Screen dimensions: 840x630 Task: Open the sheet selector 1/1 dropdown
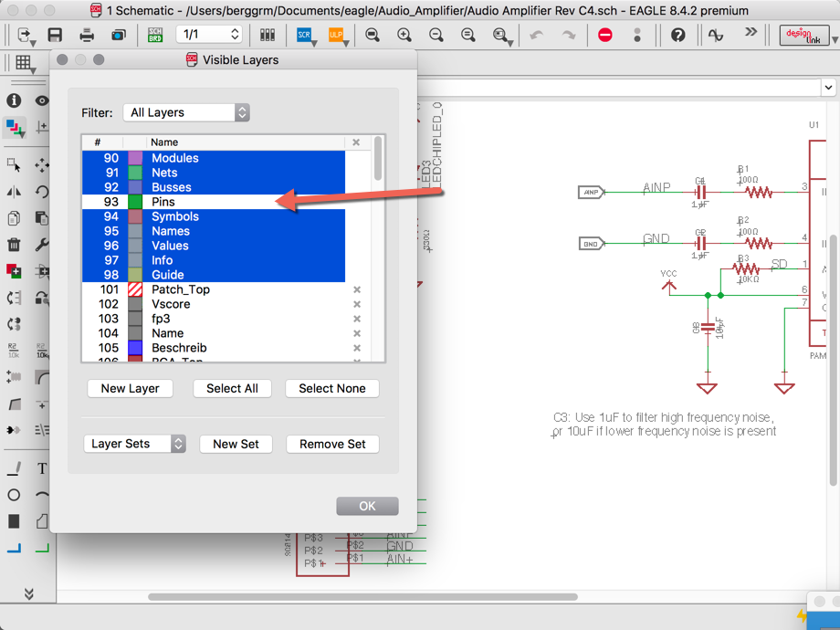[x=210, y=35]
